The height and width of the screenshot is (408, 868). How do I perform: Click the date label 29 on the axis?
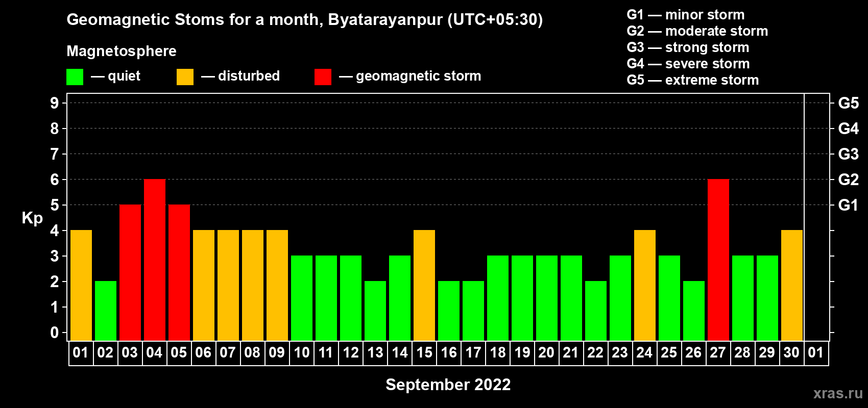tap(767, 352)
